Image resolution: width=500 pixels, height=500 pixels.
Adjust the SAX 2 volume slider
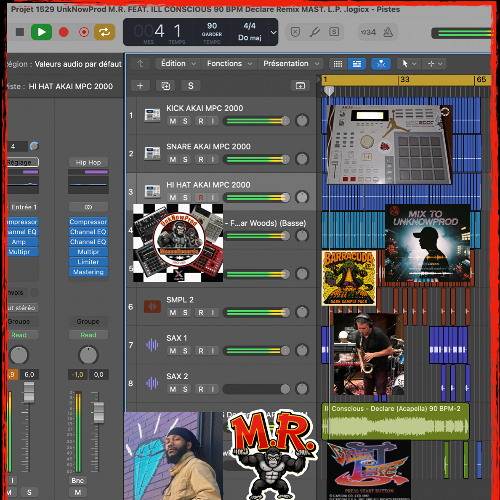point(256,389)
